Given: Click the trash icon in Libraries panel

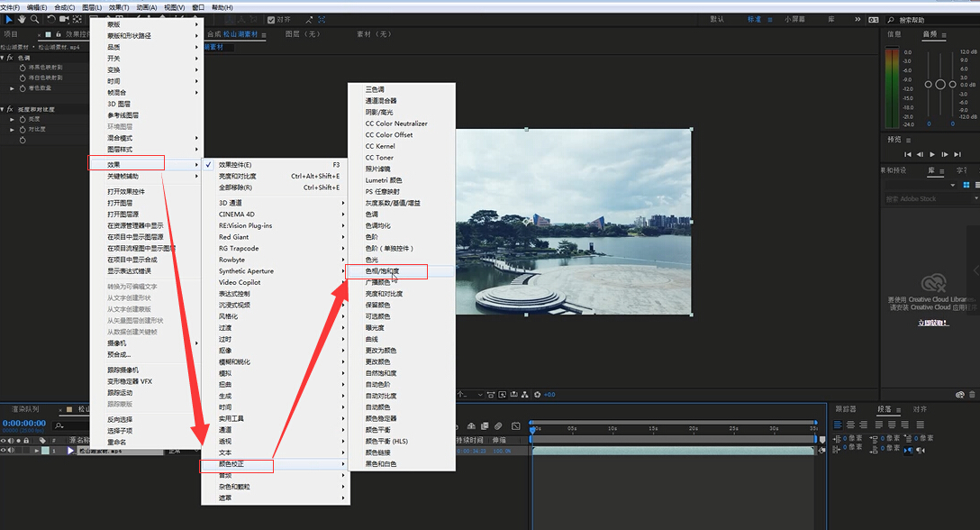Looking at the screenshot, I should click(972, 395).
